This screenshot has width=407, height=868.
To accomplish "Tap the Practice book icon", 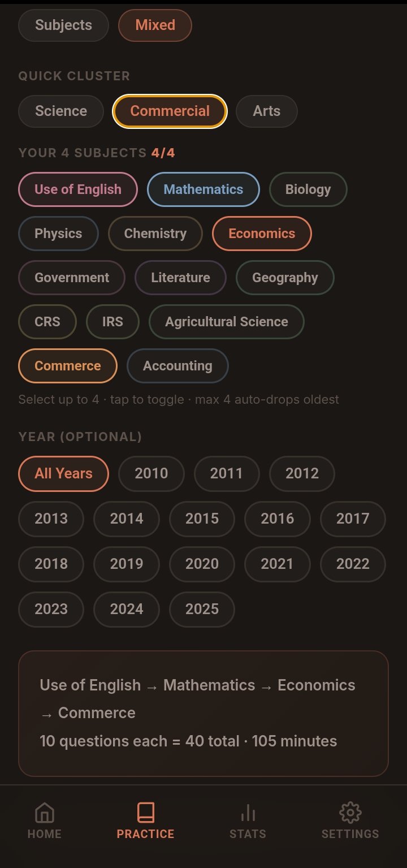I will 145,813.
